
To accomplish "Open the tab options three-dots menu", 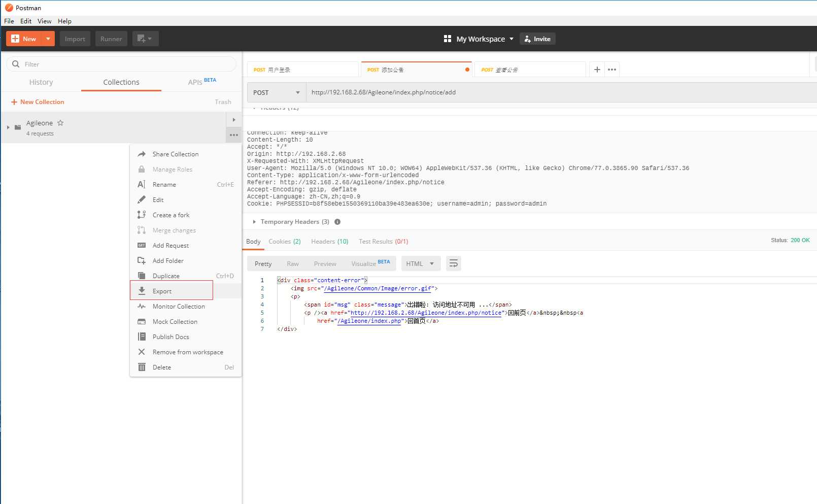I will pyautogui.click(x=612, y=70).
